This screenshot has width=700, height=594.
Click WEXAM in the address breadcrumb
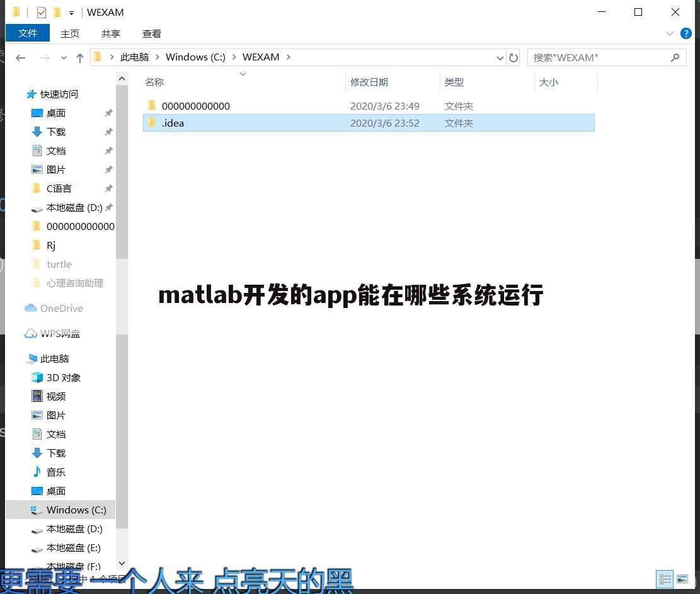pos(261,57)
